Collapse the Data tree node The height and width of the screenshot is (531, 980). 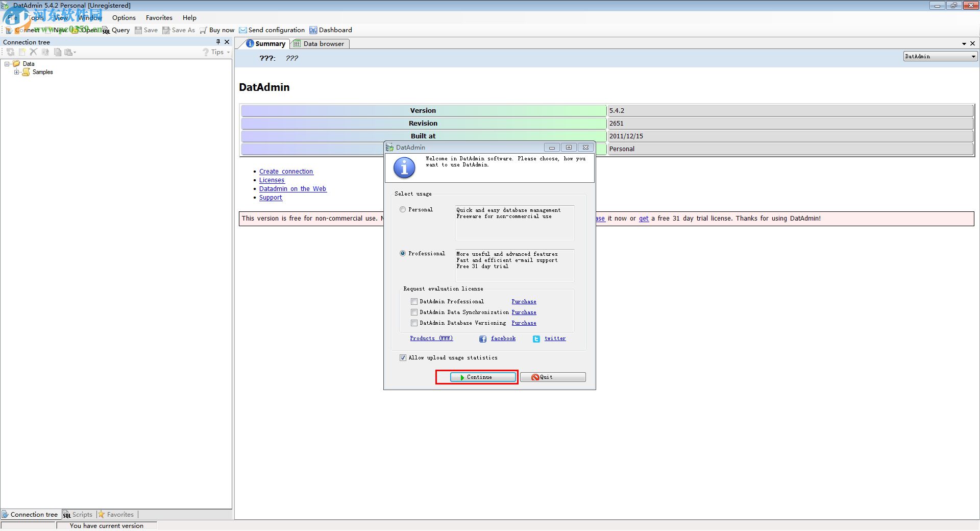click(7, 64)
